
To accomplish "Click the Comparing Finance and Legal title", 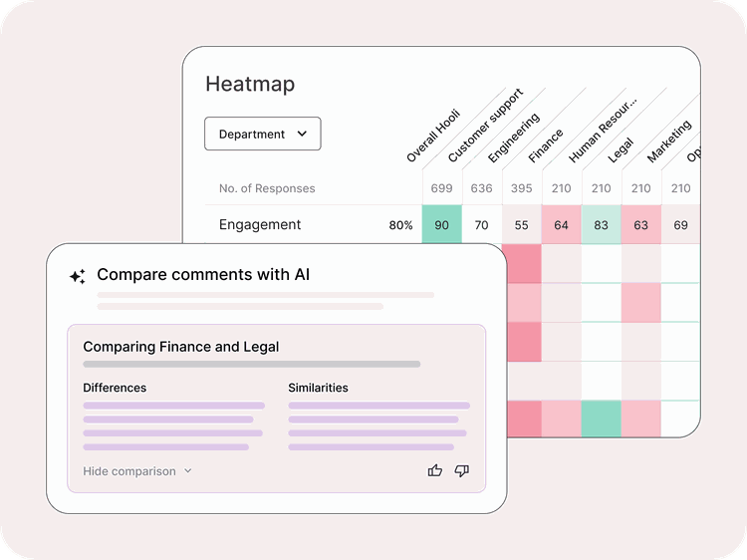I will (x=180, y=347).
